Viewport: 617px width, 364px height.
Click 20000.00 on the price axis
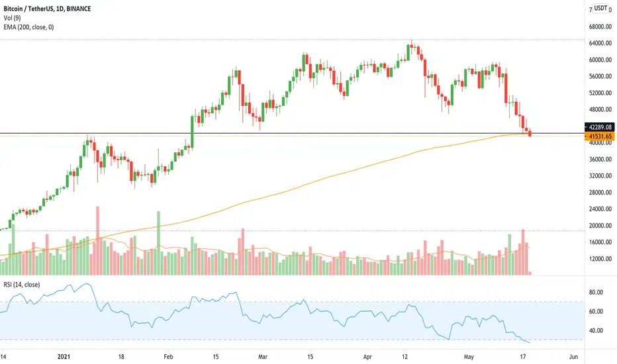click(600, 226)
